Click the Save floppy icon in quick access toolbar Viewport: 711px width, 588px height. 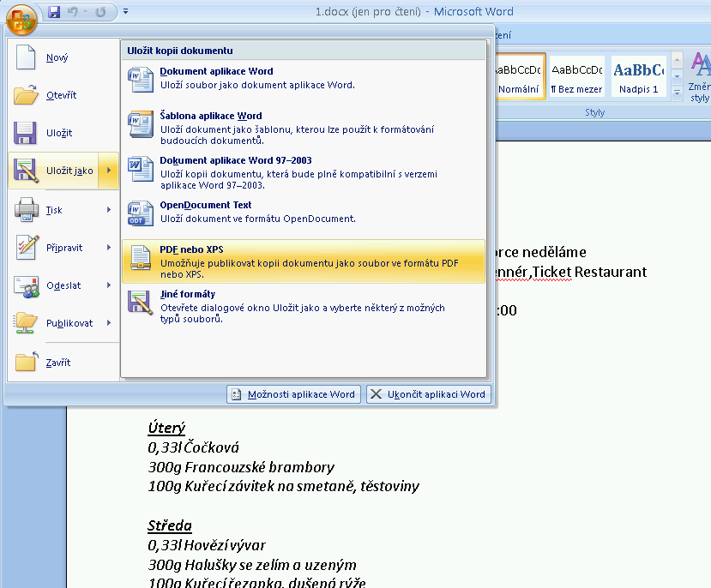coord(54,12)
